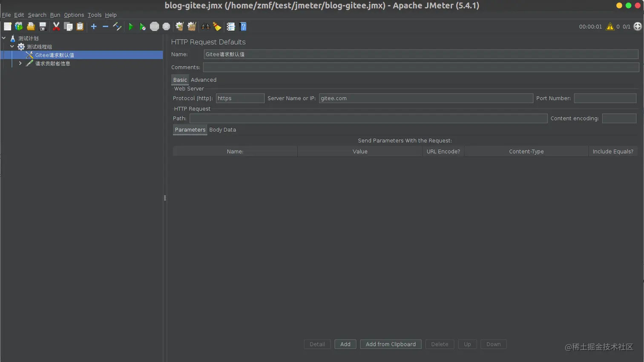Click the Port Number field
Screen dimensions: 644x362
click(x=605, y=98)
